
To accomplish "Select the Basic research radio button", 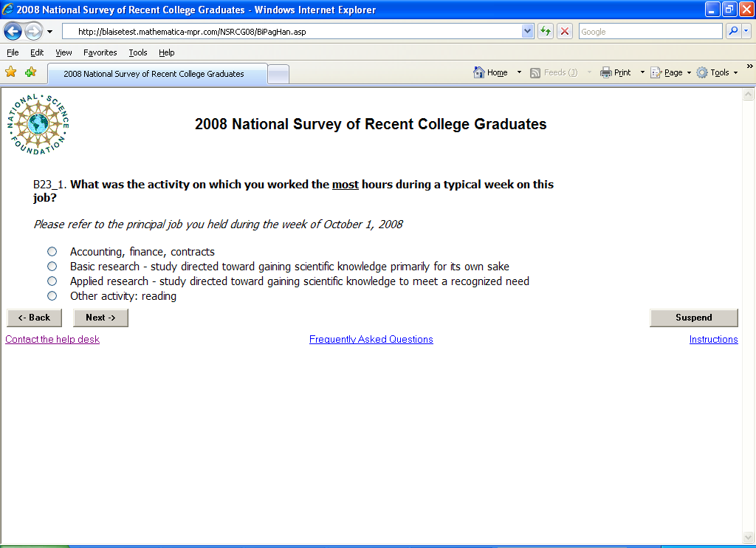I will click(52, 267).
